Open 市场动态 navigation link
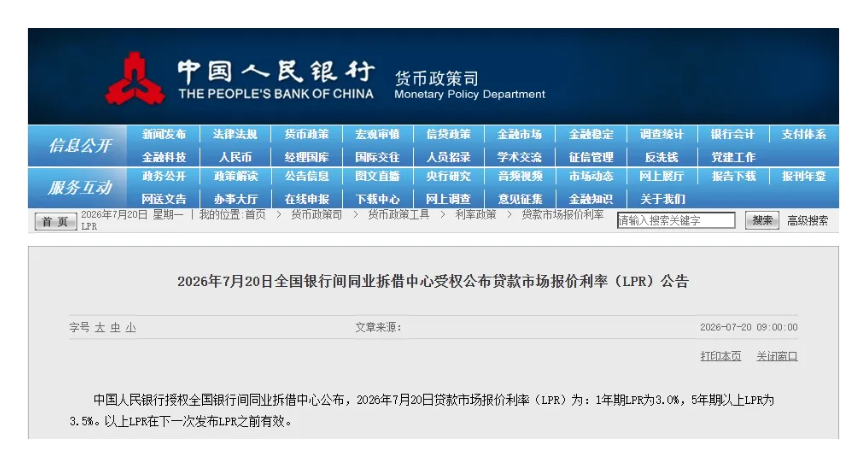 [x=591, y=176]
